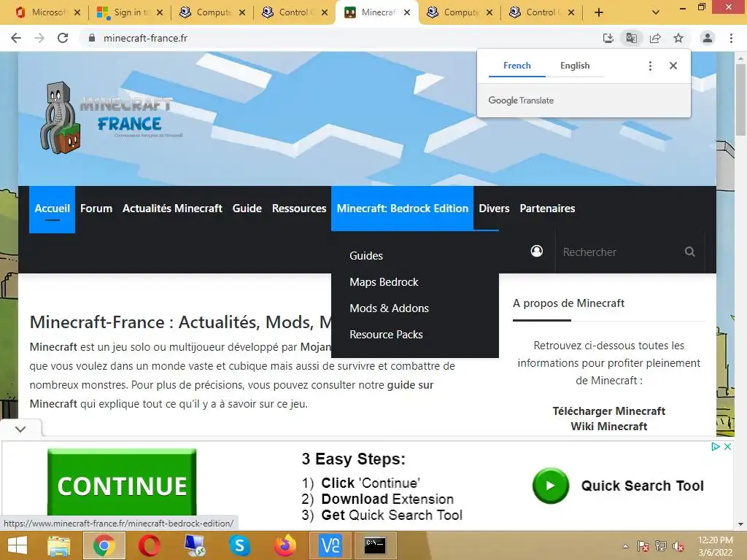Screen dimensions: 747x560
Task: Select English in the translate popup
Action: click(575, 66)
